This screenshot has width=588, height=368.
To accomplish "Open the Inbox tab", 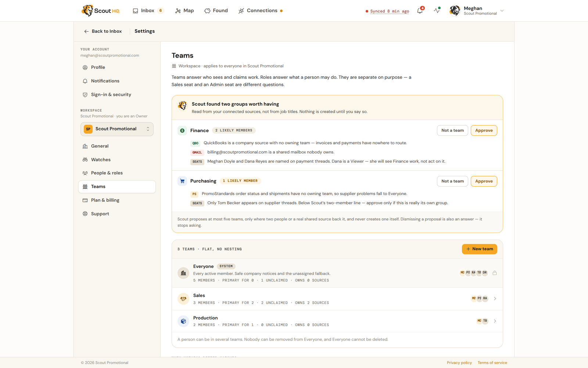I will click(x=148, y=11).
